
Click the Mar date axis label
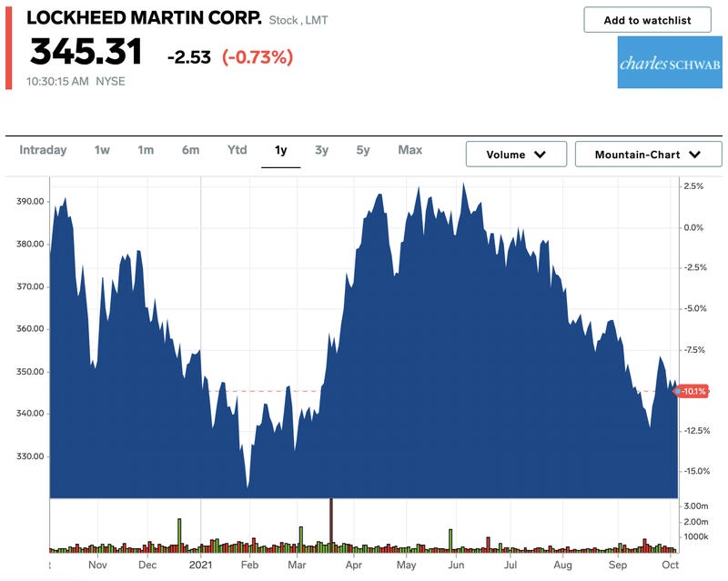tap(297, 565)
